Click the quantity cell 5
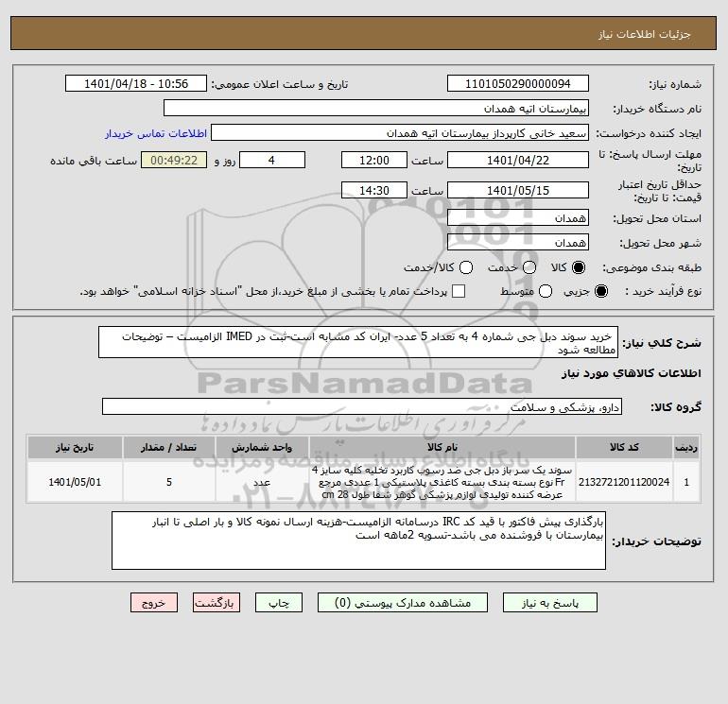 [x=169, y=482]
